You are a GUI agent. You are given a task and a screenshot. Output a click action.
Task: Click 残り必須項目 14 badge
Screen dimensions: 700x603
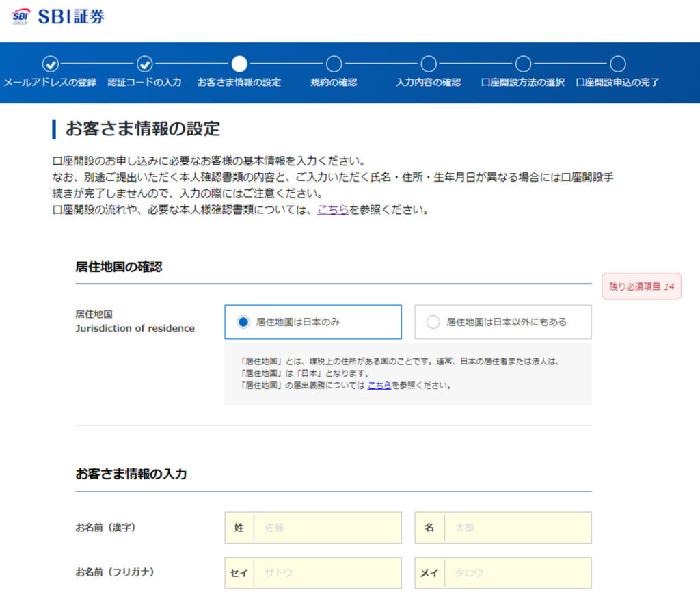click(x=641, y=286)
